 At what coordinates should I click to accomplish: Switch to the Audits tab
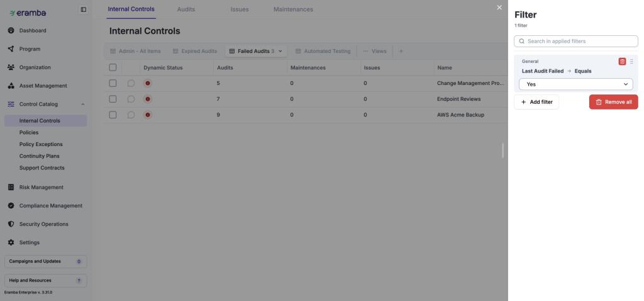[x=186, y=9]
